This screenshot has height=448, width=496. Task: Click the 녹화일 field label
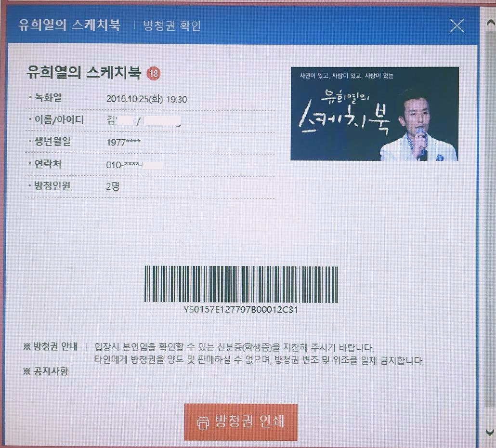(x=48, y=98)
